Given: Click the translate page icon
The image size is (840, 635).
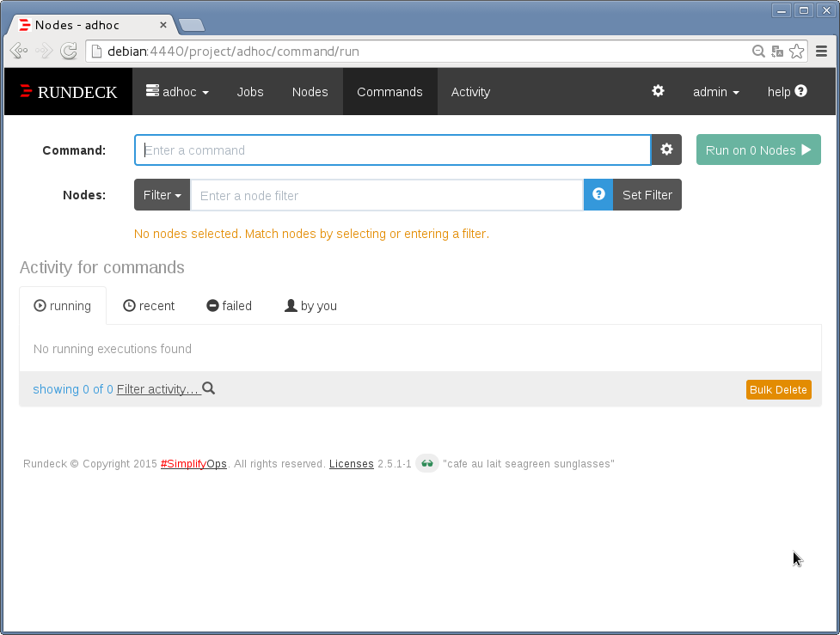Looking at the screenshot, I should [777, 52].
